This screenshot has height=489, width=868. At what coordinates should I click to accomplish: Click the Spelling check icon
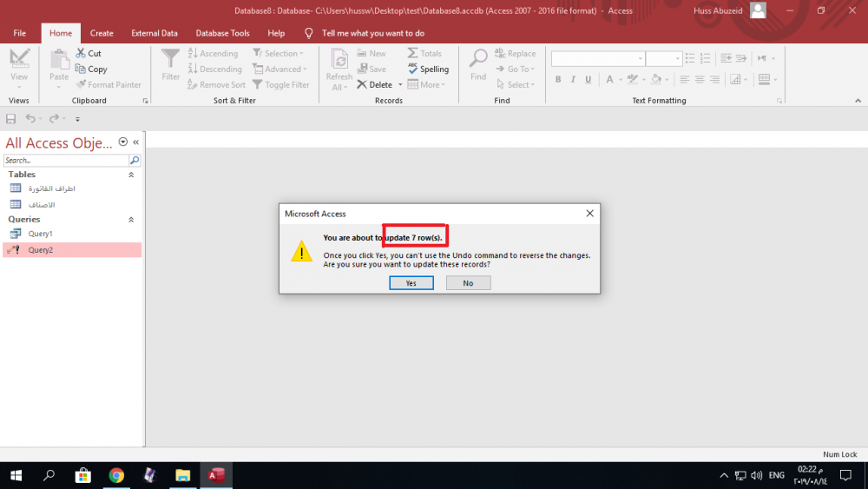(x=413, y=69)
